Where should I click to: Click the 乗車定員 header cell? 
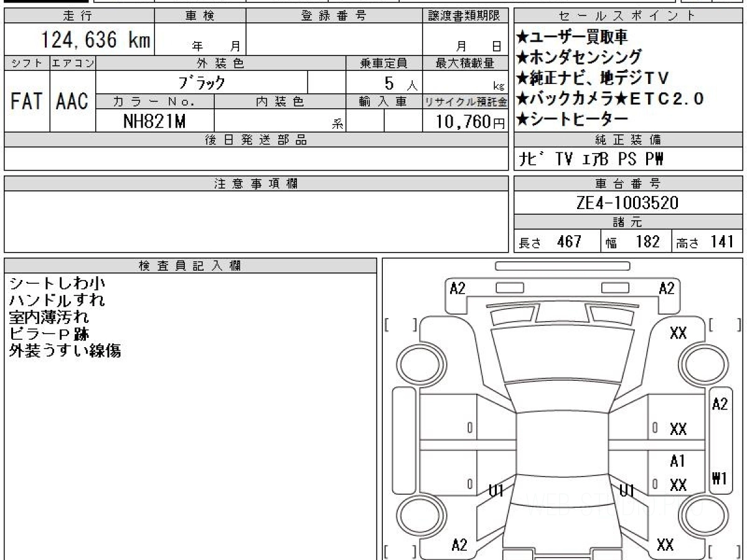[384, 63]
